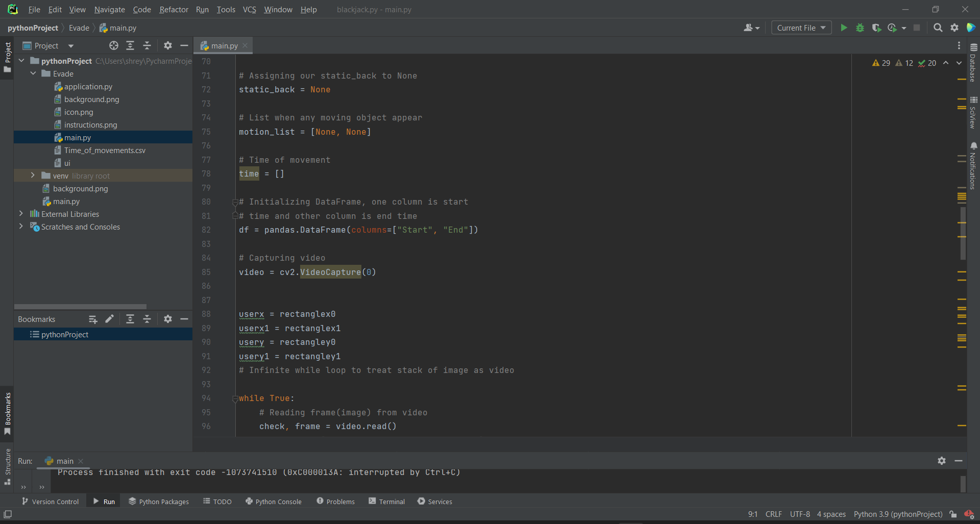Image resolution: width=980 pixels, height=524 pixels.
Task: Click the code-with-me user icon
Action: 751,28
